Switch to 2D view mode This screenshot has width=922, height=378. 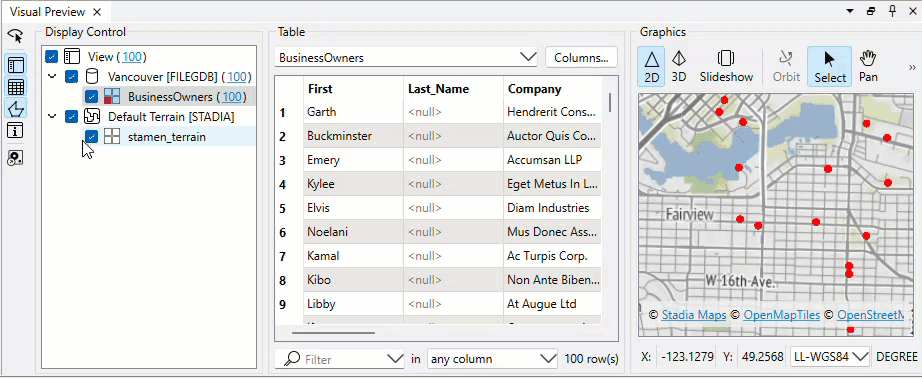click(x=651, y=66)
